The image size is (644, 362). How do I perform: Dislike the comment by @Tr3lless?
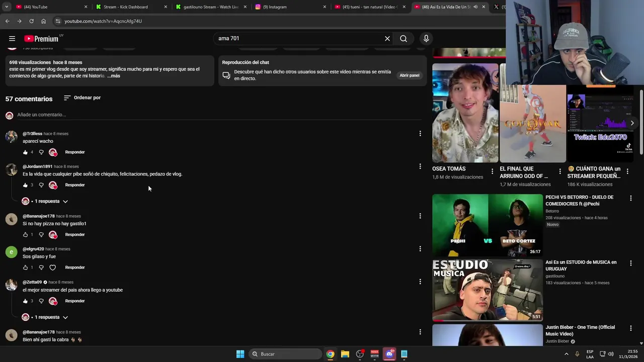tap(41, 152)
